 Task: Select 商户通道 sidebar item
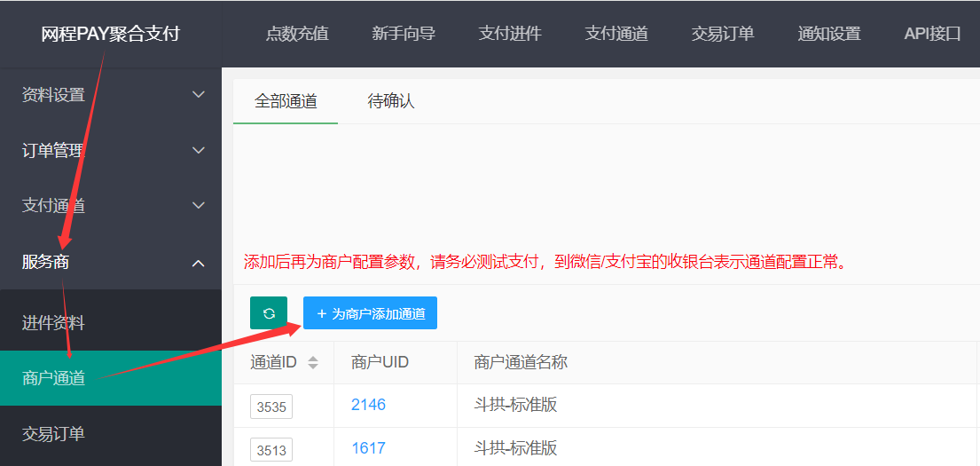coord(53,378)
